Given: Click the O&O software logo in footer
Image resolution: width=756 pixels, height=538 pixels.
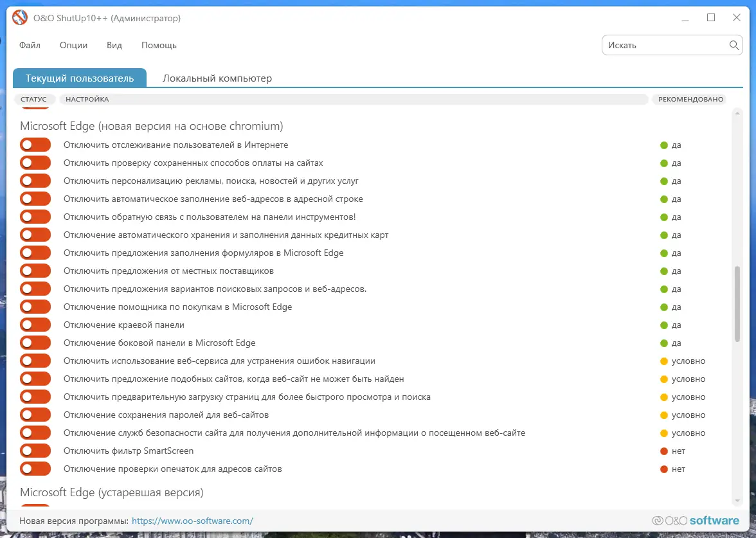Looking at the screenshot, I should 696,521.
